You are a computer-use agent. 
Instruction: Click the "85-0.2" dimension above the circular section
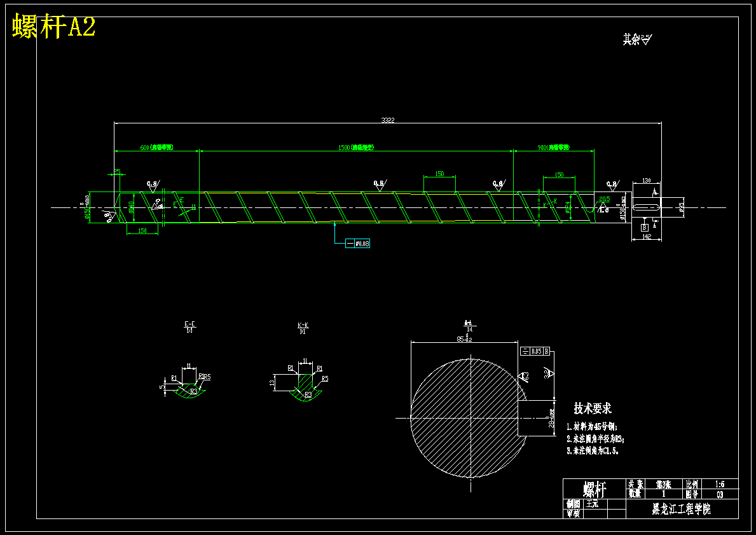pos(464,338)
